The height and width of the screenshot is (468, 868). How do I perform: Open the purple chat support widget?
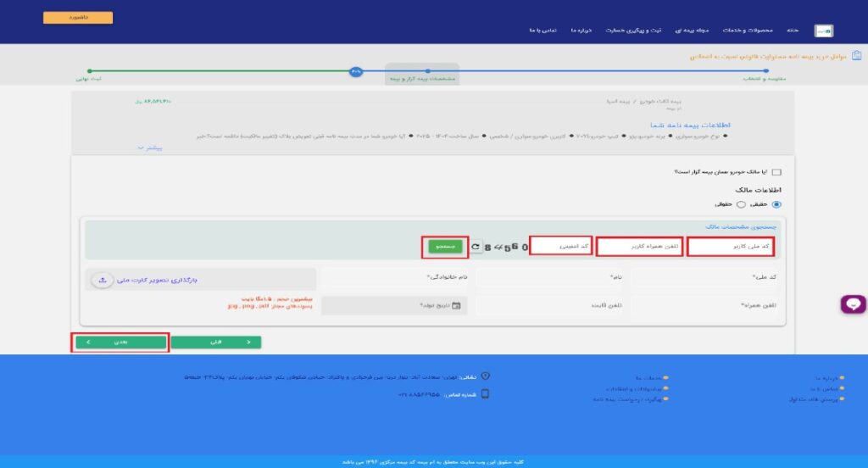tap(853, 304)
